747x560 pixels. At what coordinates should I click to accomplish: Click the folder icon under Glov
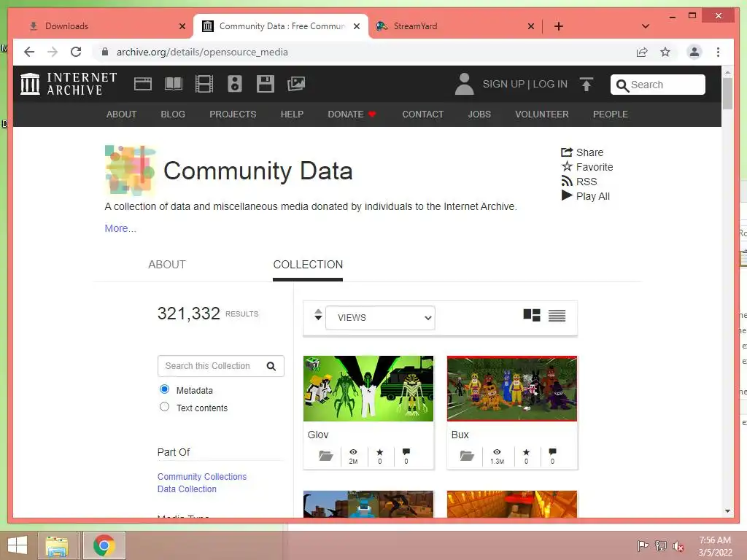click(326, 456)
